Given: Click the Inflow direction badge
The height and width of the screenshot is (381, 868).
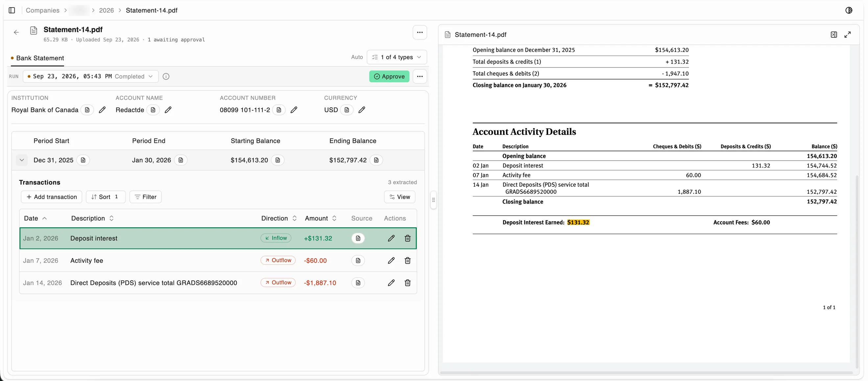Looking at the screenshot, I should (276, 238).
